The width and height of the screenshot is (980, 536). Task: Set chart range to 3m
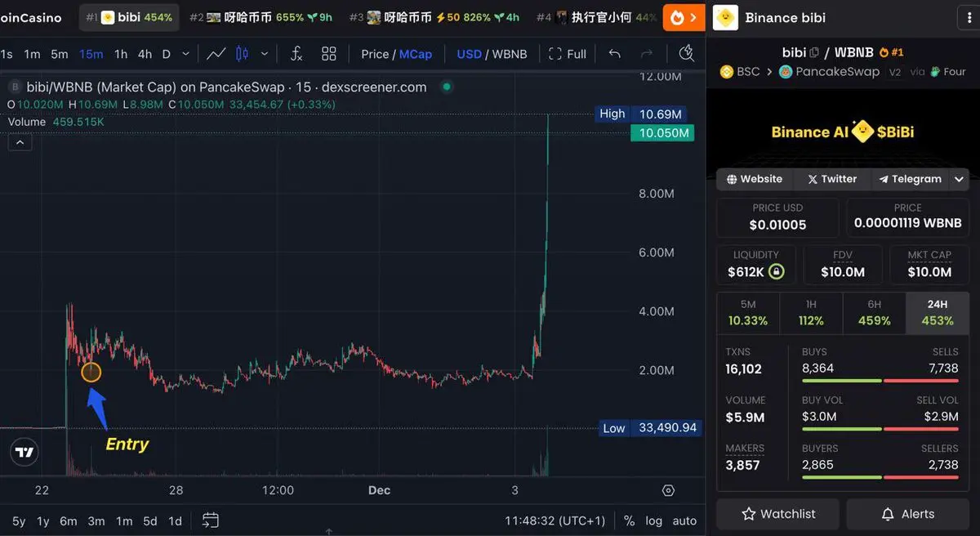(x=96, y=520)
